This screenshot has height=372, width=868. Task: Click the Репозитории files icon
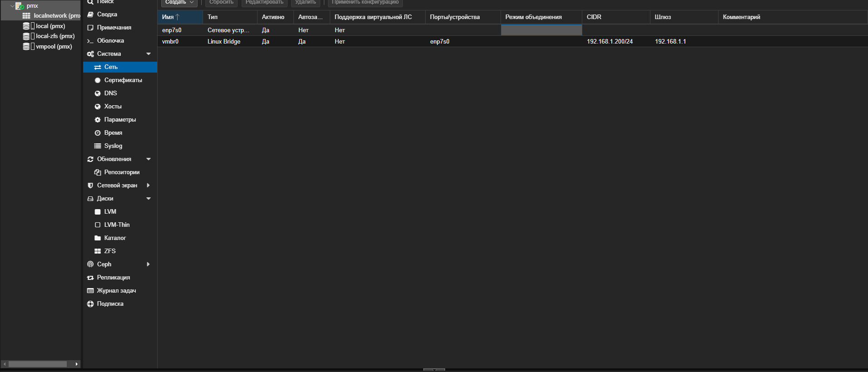coord(98,172)
